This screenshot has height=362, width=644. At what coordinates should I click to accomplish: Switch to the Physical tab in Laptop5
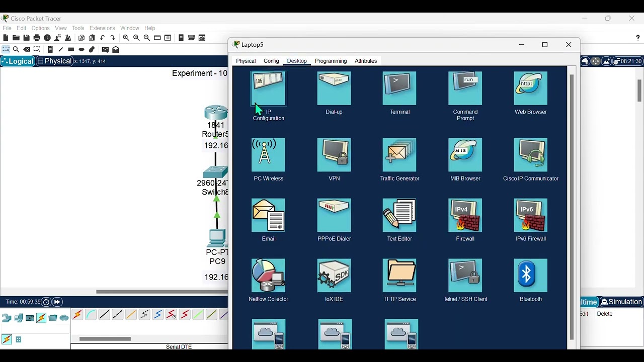coord(246,61)
